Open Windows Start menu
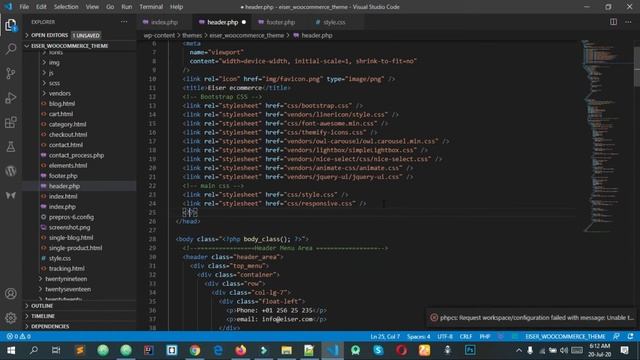The image size is (640, 360). 11,350
